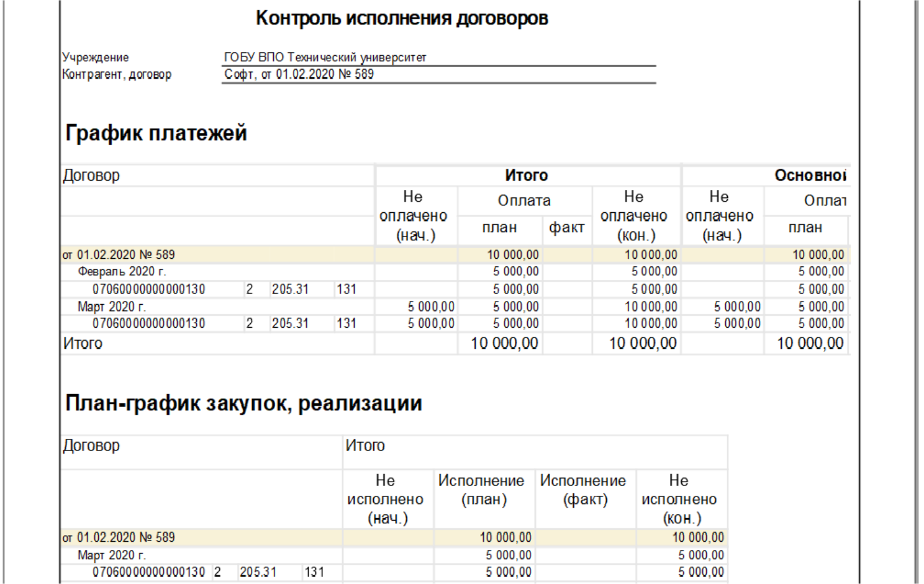This screenshot has height=584, width=924.
Task: Click the 'факт' subheader under Оплата
Action: tap(567, 228)
